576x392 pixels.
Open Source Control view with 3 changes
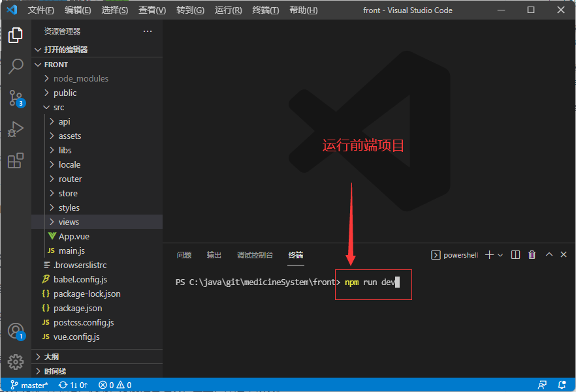tap(16, 98)
